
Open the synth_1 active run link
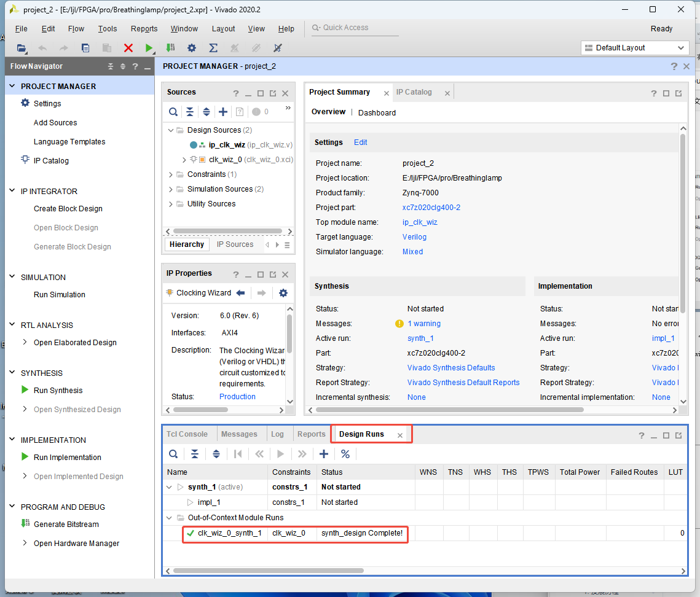pos(420,338)
